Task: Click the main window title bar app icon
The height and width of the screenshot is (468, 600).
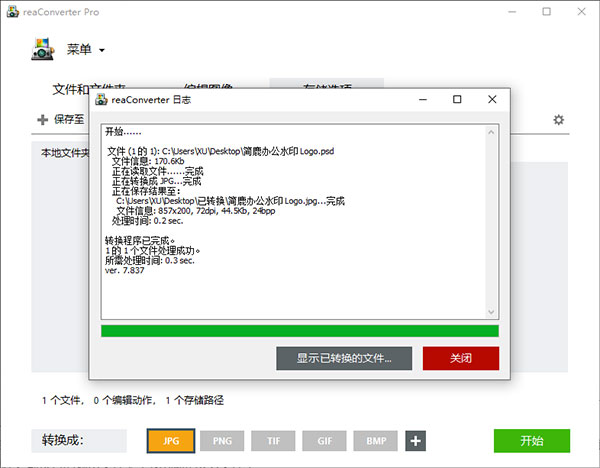Action: (13, 11)
